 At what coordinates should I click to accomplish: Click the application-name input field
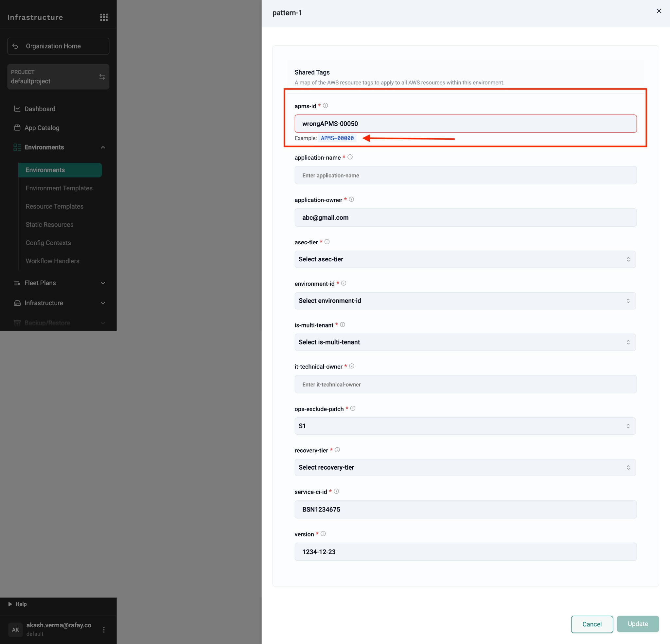click(x=465, y=175)
